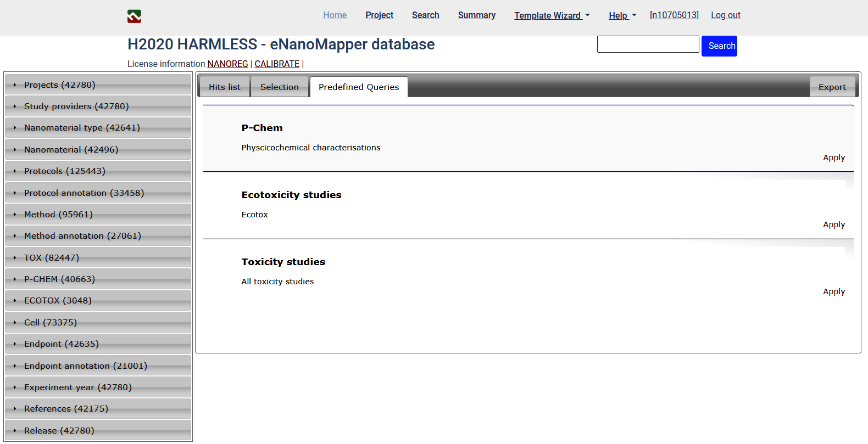The height and width of the screenshot is (444, 868).
Task: Open the Project navigation link
Action: pyautogui.click(x=379, y=15)
